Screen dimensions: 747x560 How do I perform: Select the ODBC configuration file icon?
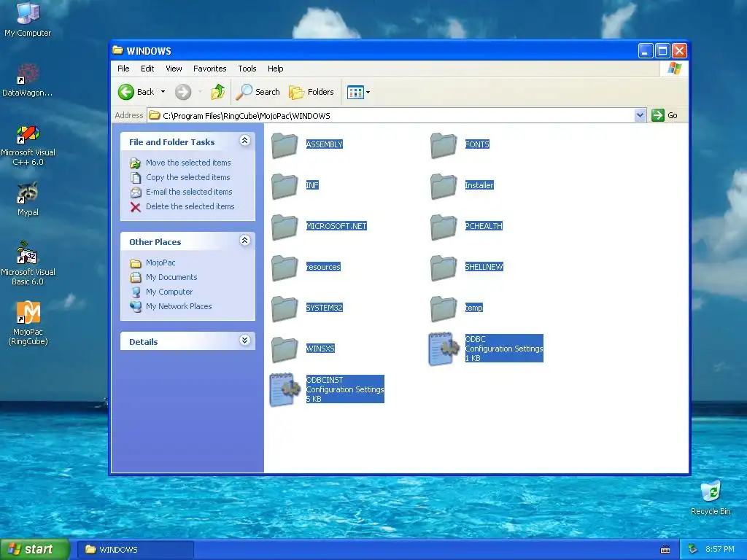point(444,349)
